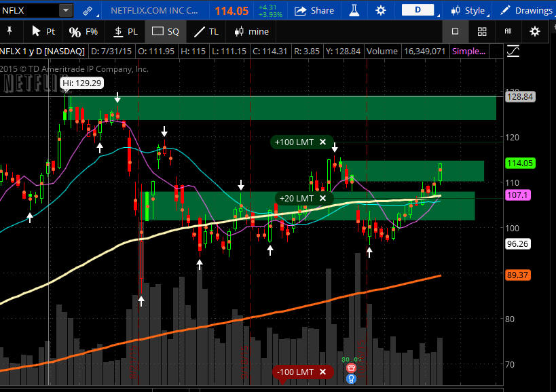This screenshot has height=392, width=556.
Task: Cancel the +100 LMT order
Action: tap(323, 142)
